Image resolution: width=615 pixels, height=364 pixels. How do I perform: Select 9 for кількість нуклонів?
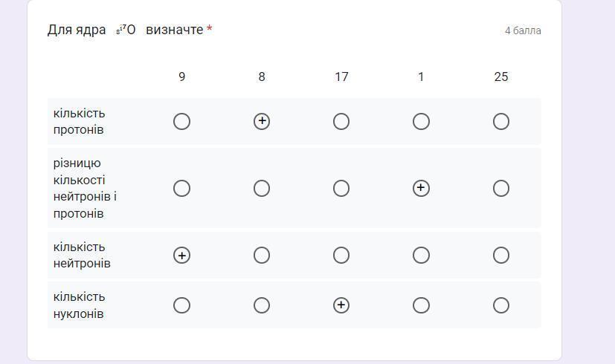[x=181, y=305]
